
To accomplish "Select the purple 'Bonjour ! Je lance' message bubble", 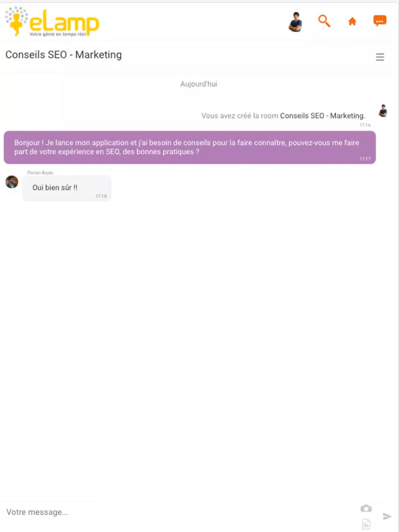I will 190,147.
